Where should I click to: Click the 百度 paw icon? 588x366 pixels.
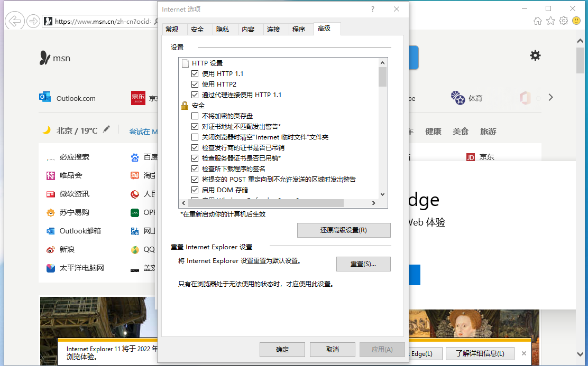pyautogui.click(x=135, y=157)
